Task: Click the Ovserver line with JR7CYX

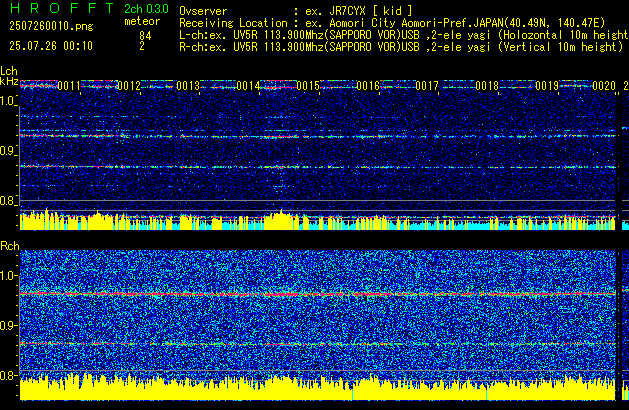Action: click(x=296, y=11)
